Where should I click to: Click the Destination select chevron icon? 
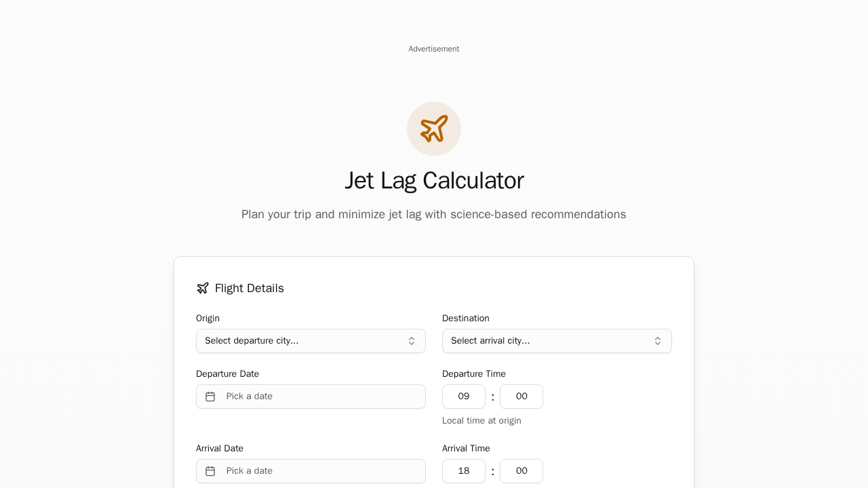(658, 341)
